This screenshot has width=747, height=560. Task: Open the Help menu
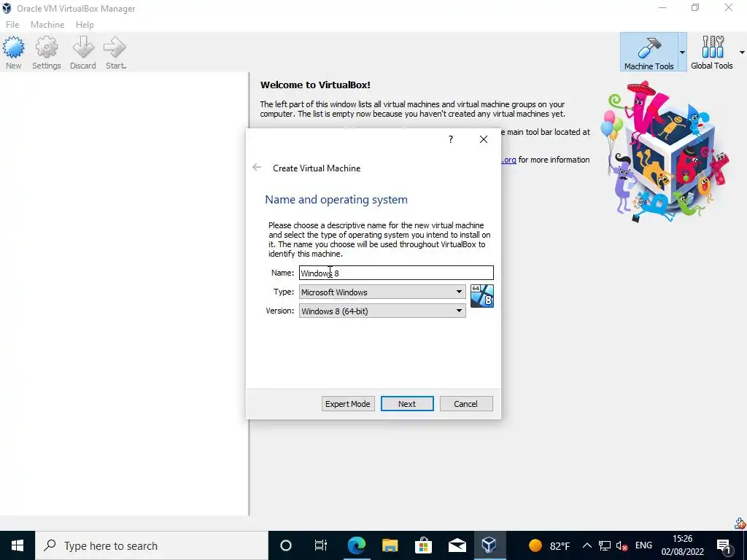(85, 24)
